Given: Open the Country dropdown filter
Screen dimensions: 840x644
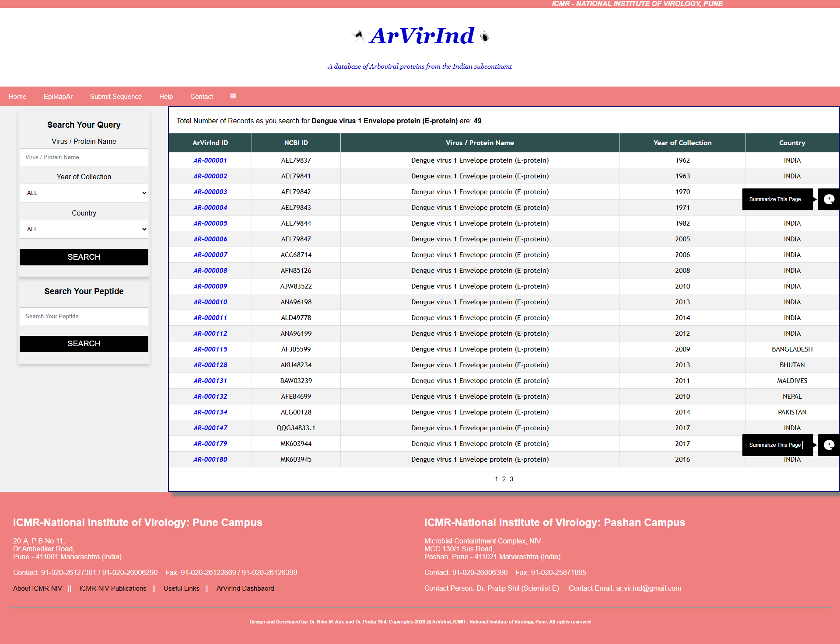Looking at the screenshot, I should 84,229.
